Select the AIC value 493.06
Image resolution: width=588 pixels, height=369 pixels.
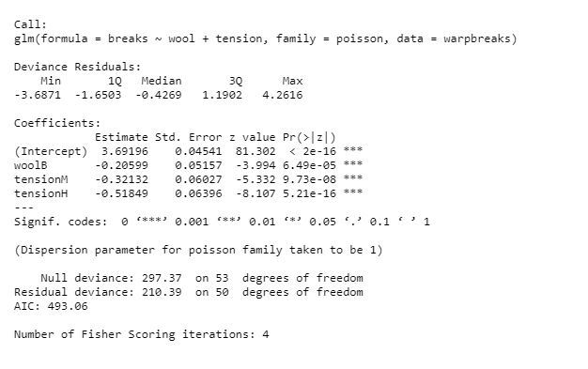68,306
